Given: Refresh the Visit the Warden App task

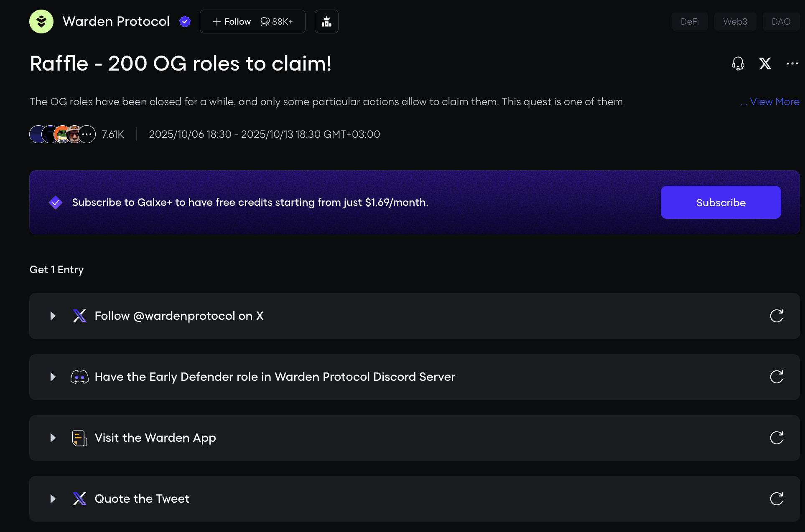Looking at the screenshot, I should click(776, 438).
